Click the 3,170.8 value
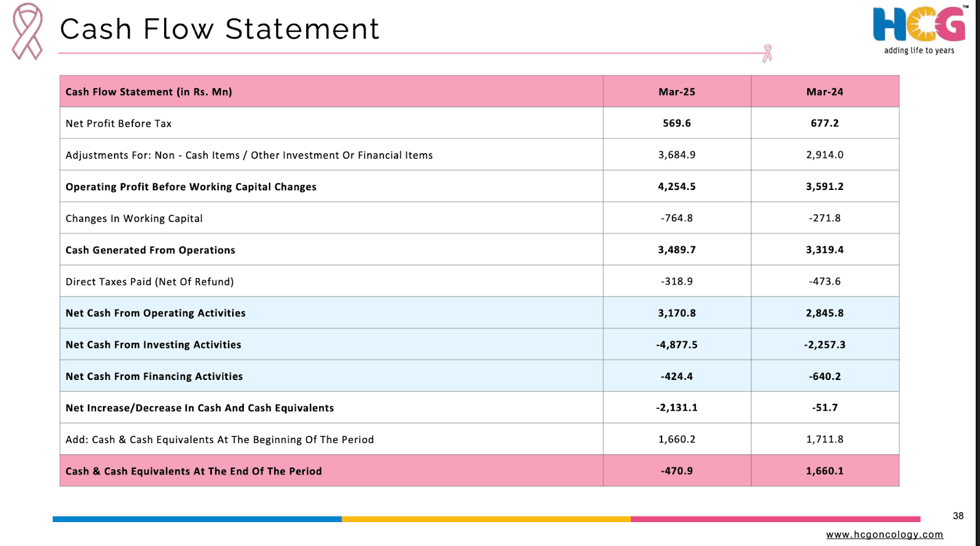This screenshot has width=980, height=546. pos(677,313)
